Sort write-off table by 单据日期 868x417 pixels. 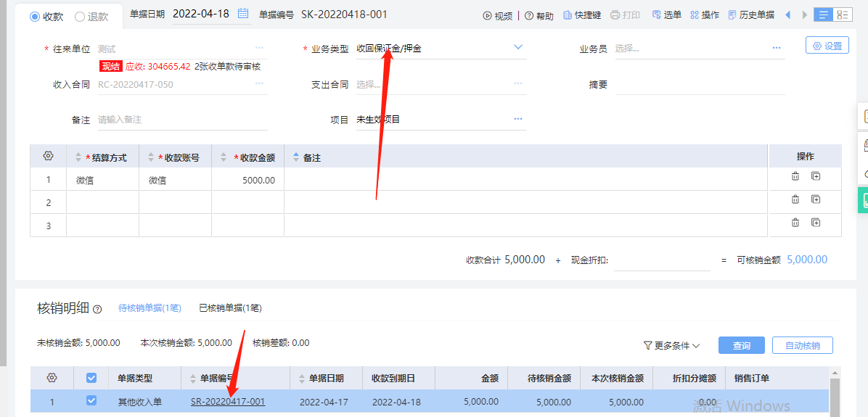click(x=302, y=379)
